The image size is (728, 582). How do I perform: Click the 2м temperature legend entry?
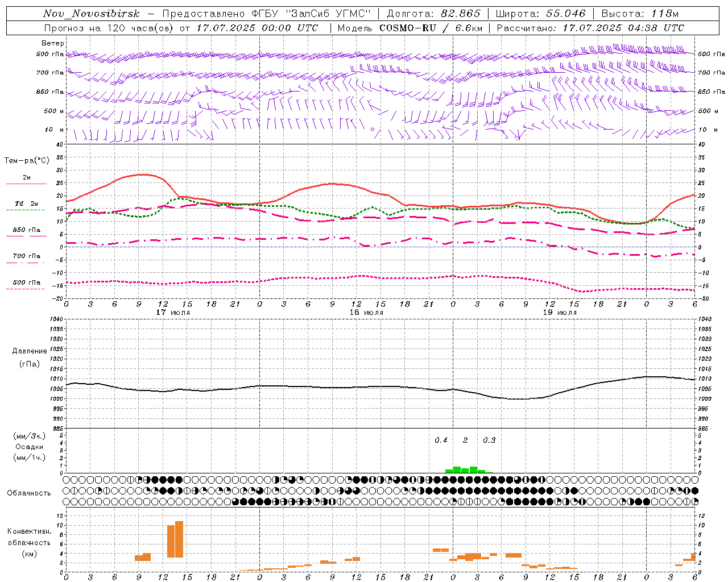(27, 177)
